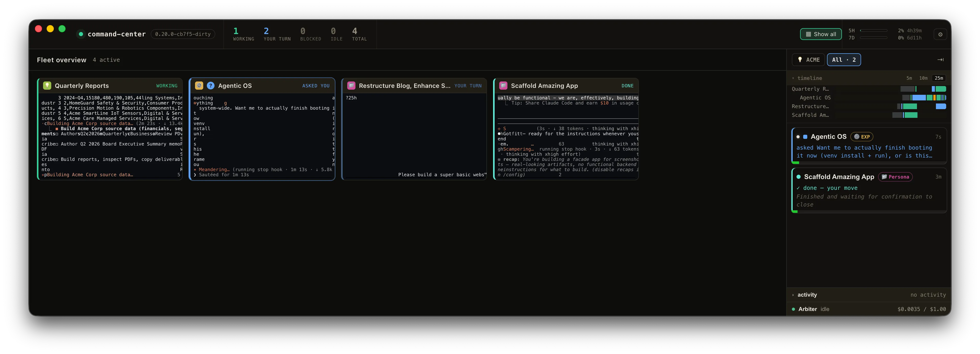Click the Fleet overview heading

(62, 60)
